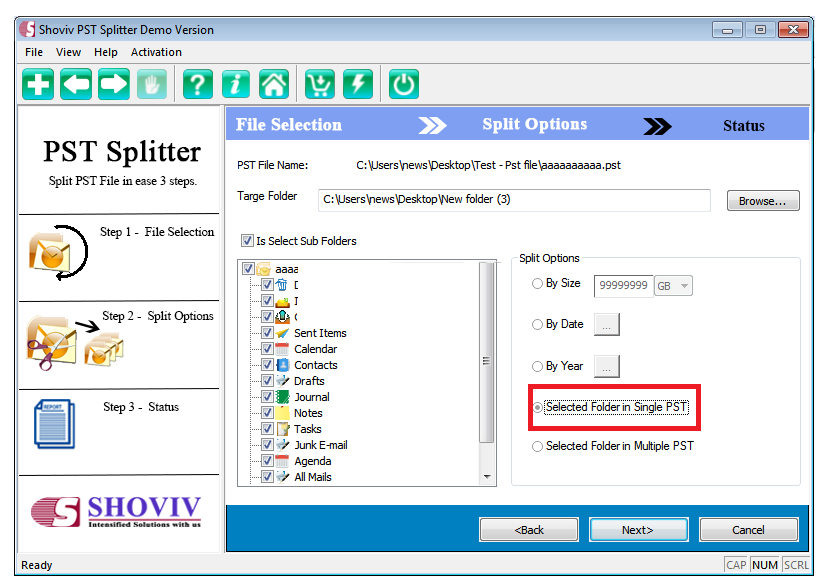Click the size value 99999999 input field
The image size is (819, 579).
tap(623, 285)
